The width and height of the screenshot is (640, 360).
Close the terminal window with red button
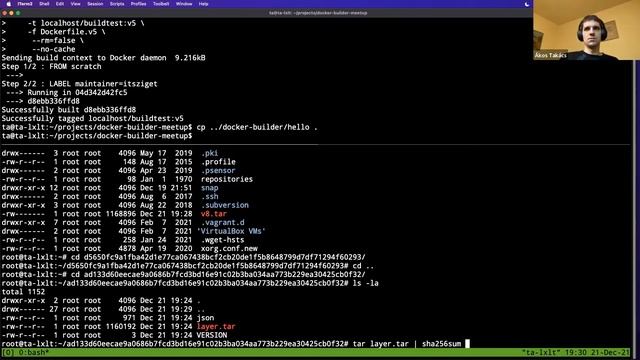point(4,13)
